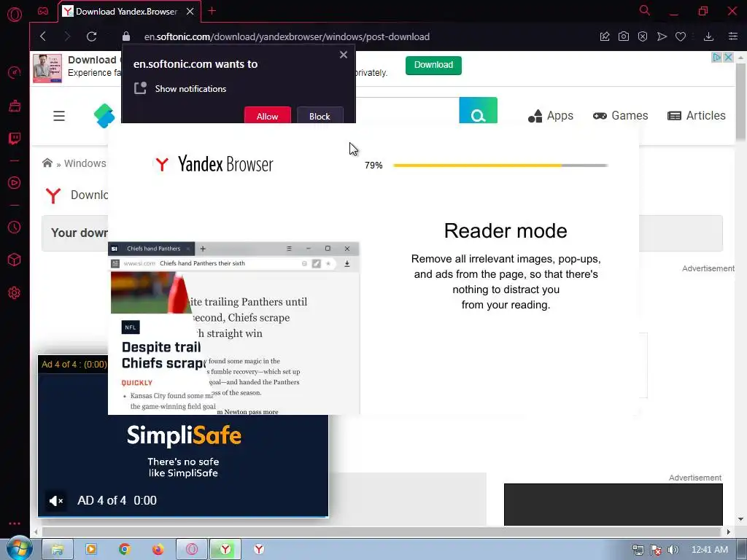
Task: Click the AdChoices triangle icon
Action: coord(717,57)
